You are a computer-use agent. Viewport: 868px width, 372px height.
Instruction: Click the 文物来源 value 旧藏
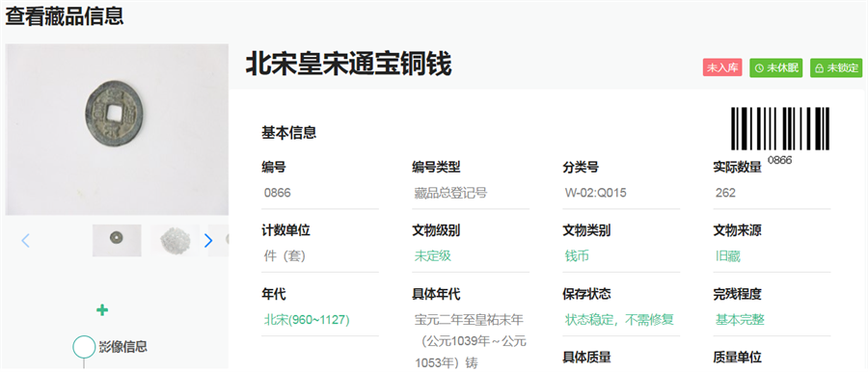(727, 256)
